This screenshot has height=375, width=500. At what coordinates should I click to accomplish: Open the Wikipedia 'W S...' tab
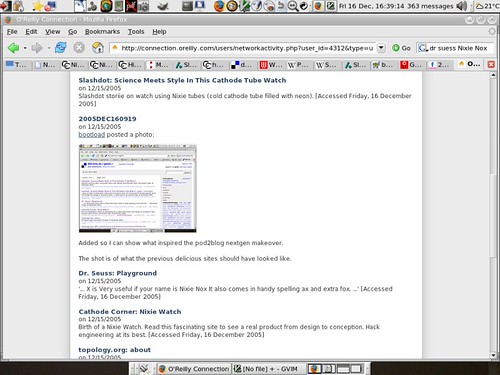(x=327, y=65)
